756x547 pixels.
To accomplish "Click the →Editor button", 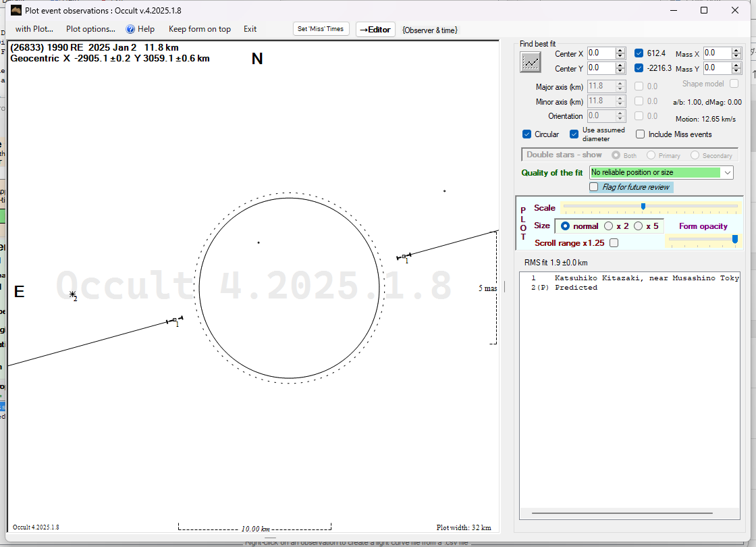I will pyautogui.click(x=375, y=29).
